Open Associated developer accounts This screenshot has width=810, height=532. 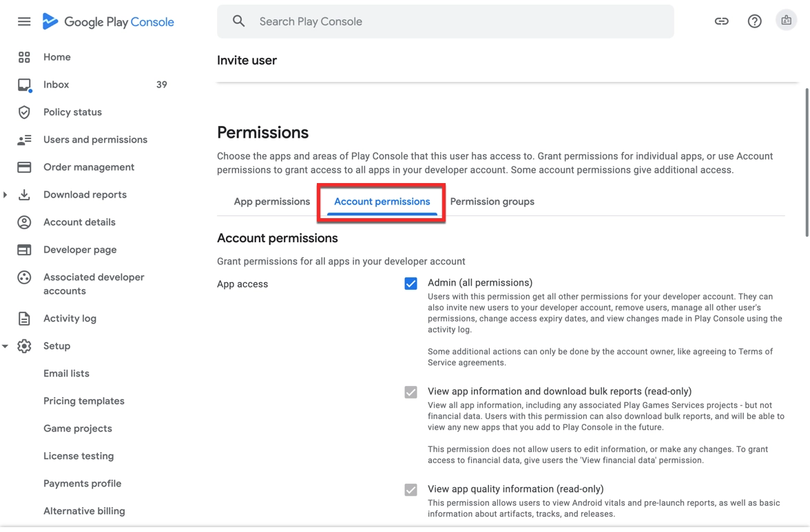[x=93, y=284]
